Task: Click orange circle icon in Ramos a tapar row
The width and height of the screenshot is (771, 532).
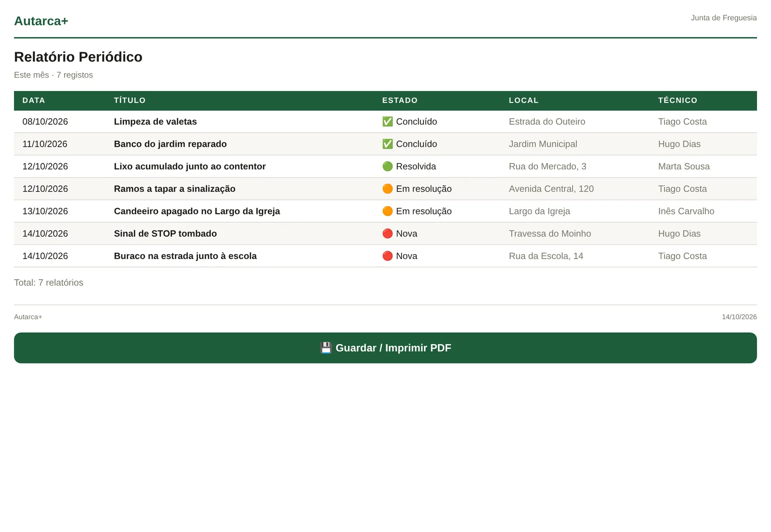Action: pyautogui.click(x=387, y=189)
